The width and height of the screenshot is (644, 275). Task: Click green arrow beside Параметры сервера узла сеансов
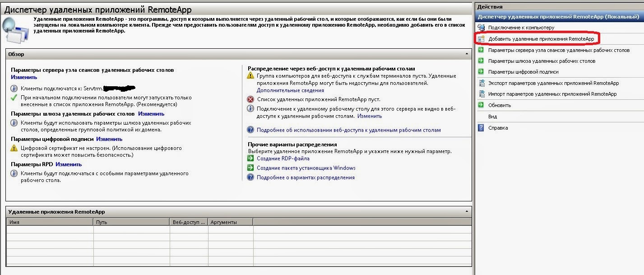click(481, 50)
